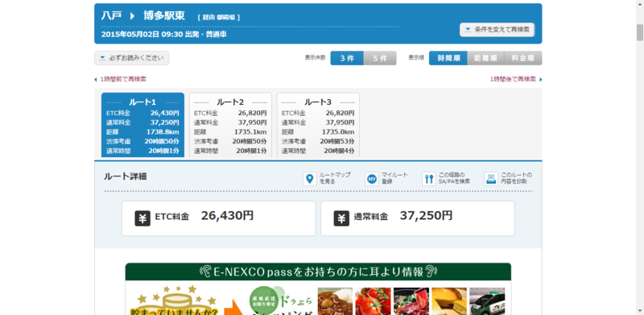644x315 pixels.
Task: Click the 通常料金 37,250円 amount box
Action: click(x=417, y=218)
